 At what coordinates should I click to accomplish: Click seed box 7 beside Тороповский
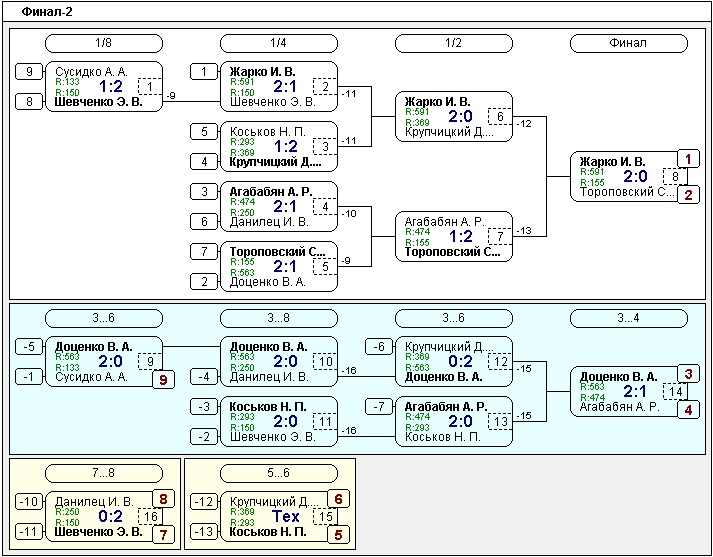[x=204, y=251]
